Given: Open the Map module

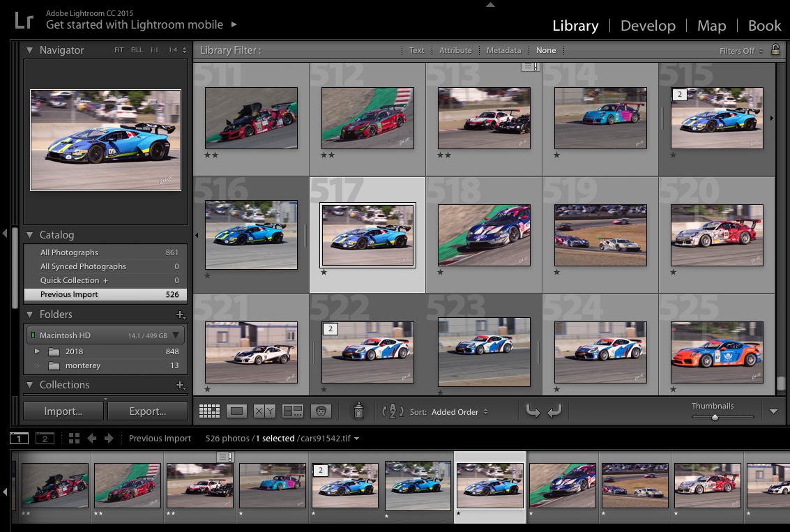Looking at the screenshot, I should [x=711, y=26].
